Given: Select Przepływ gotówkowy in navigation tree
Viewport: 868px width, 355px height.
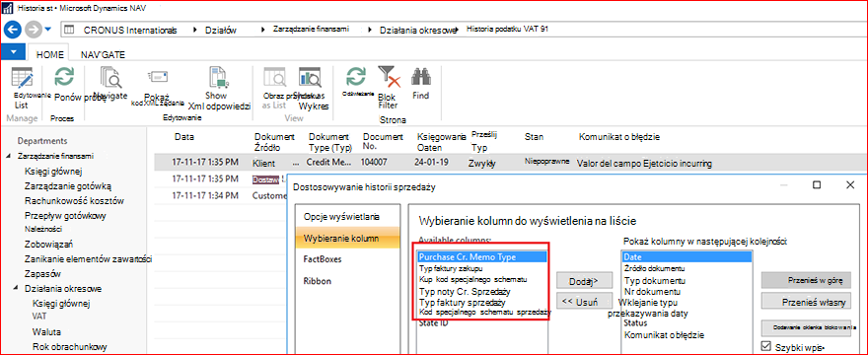Looking at the screenshot, I should coord(65,215).
